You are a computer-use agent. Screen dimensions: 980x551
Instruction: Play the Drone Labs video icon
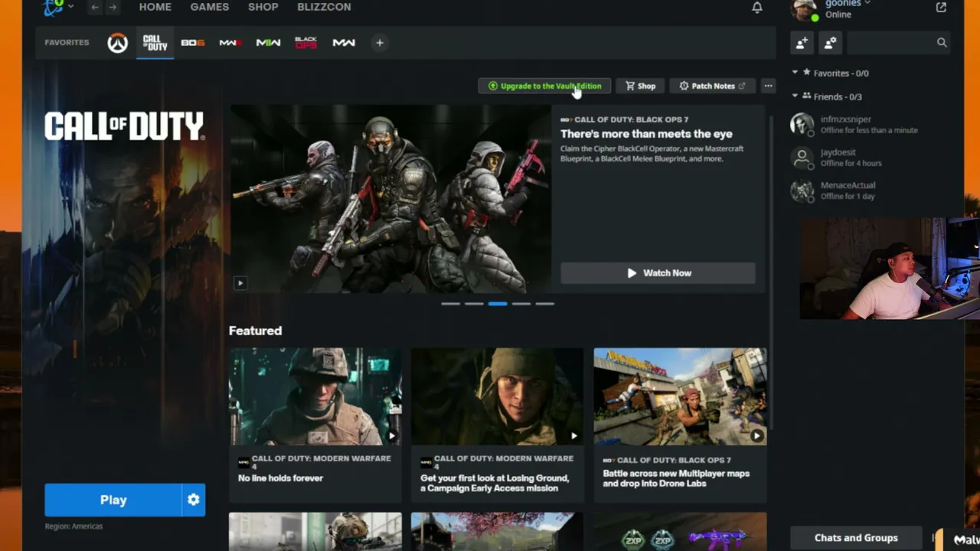pyautogui.click(x=756, y=436)
